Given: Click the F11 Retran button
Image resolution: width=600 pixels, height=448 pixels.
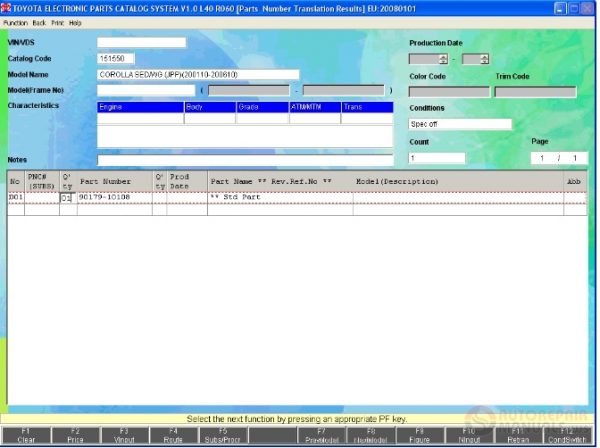Looking at the screenshot, I should pyautogui.click(x=518, y=436).
